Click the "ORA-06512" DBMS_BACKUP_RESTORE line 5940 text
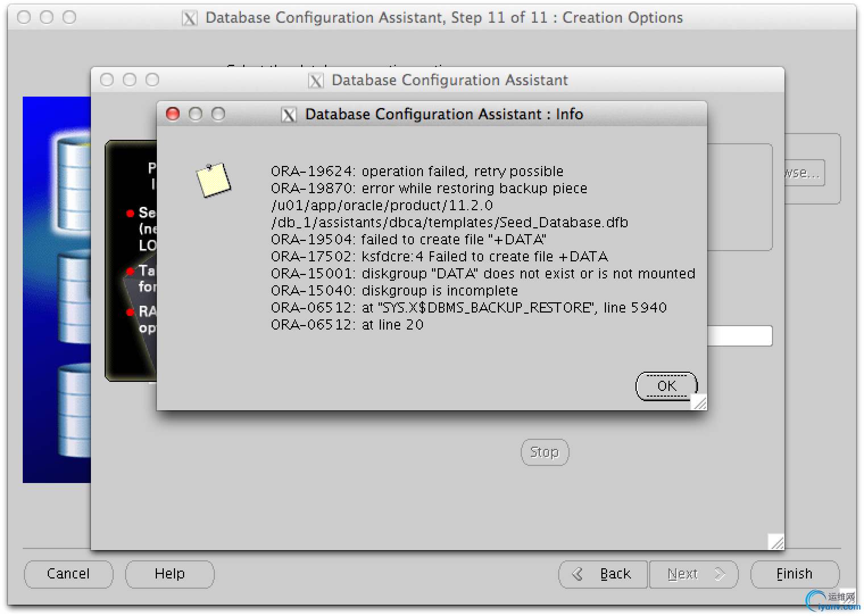The height and width of the screenshot is (616, 864). 469,307
